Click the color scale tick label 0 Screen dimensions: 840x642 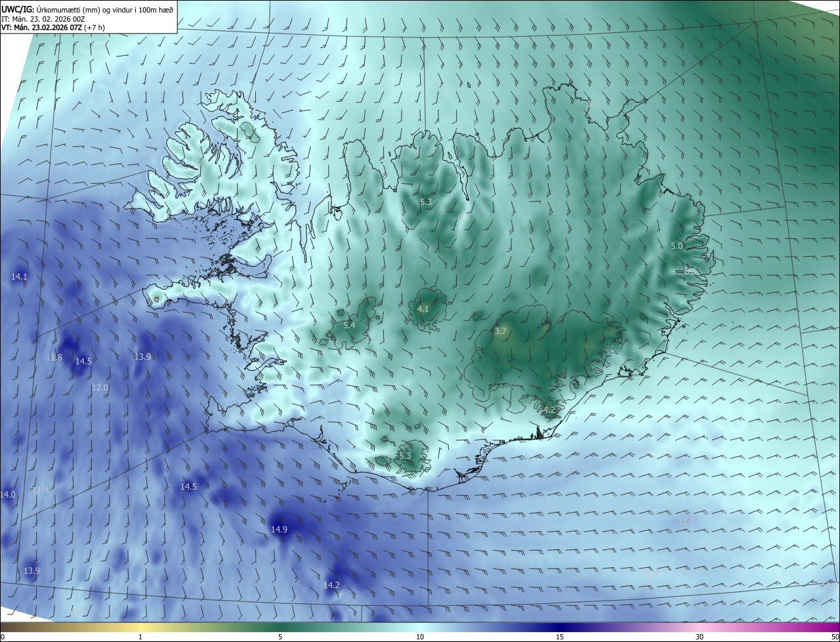pos(3,637)
